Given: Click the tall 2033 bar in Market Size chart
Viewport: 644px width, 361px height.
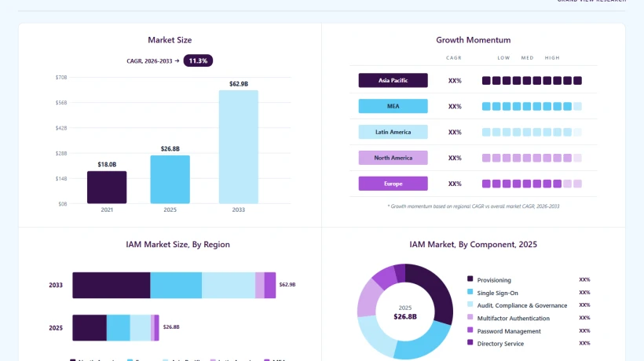Looking at the screenshot, I should pyautogui.click(x=239, y=147).
